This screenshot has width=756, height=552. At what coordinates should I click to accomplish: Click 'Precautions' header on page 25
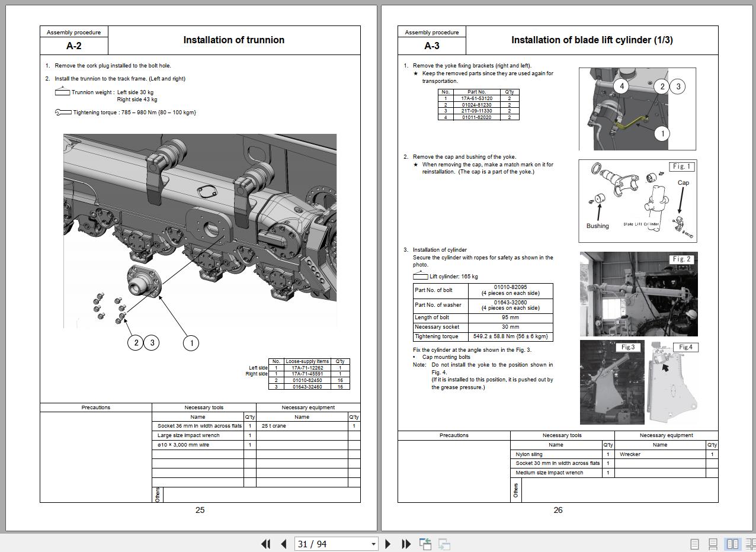(x=96, y=407)
